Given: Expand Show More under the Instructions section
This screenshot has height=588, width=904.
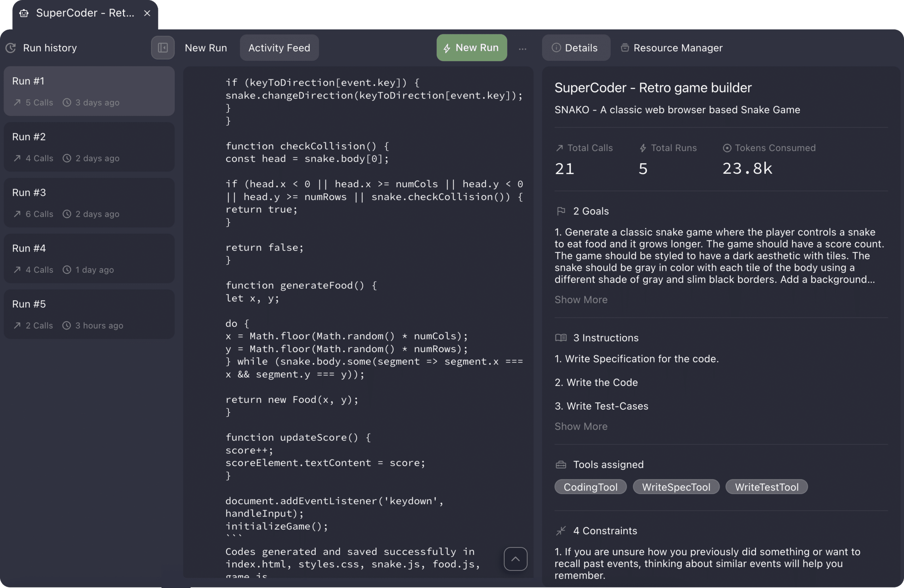Looking at the screenshot, I should [581, 426].
